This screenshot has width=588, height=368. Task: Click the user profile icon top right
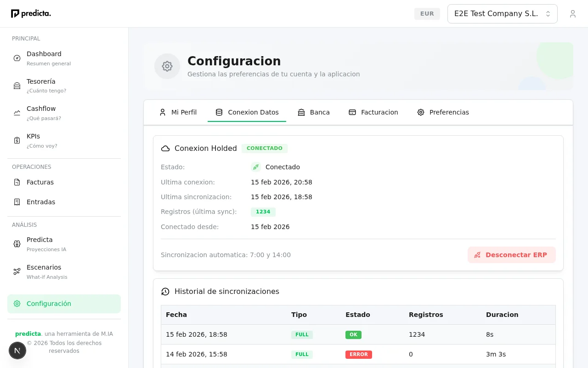coord(573,14)
